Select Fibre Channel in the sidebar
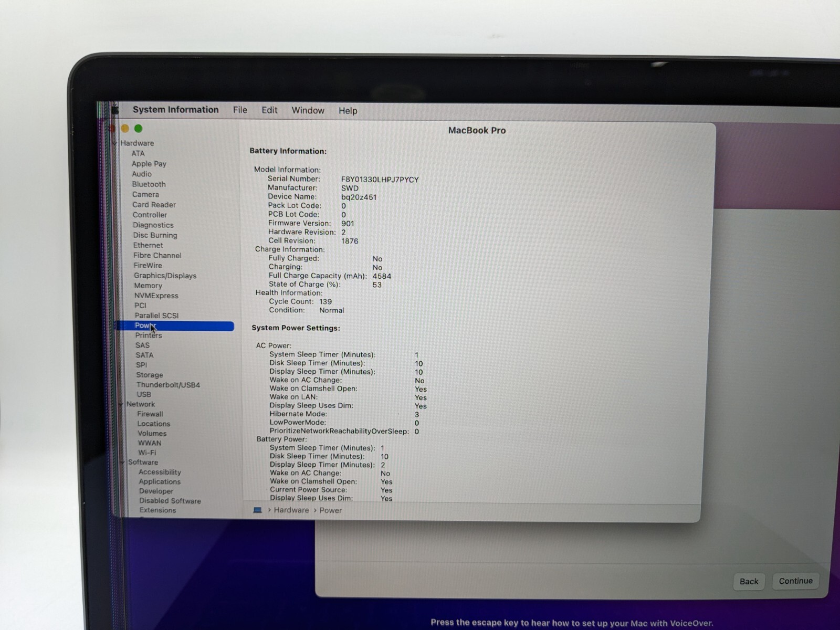Screen dimensions: 840x630 tap(157, 255)
